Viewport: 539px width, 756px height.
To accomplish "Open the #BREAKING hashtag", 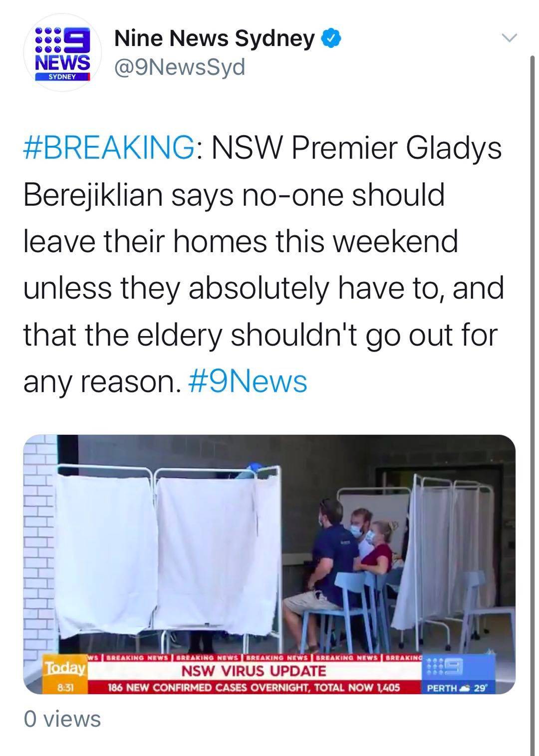I will tap(109, 148).
